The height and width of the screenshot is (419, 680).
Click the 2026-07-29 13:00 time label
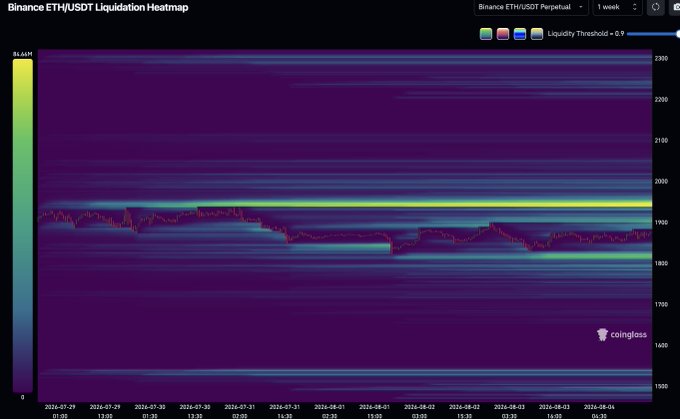(x=105, y=411)
